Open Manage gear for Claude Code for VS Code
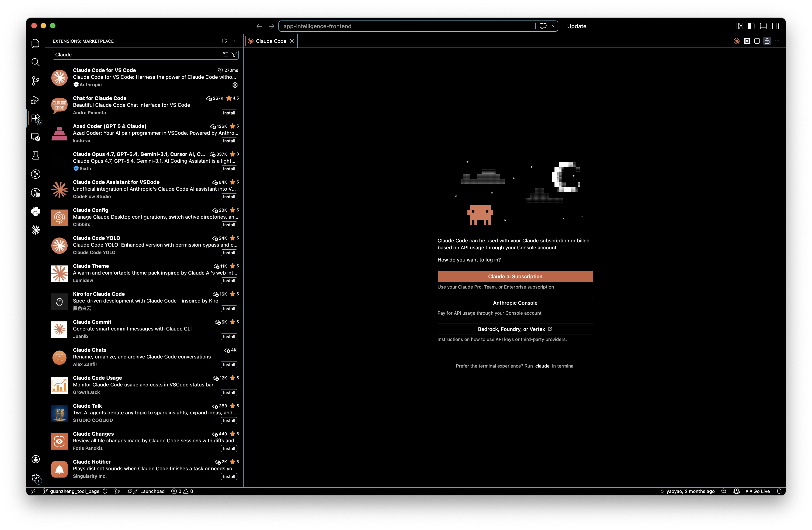 [x=235, y=85]
